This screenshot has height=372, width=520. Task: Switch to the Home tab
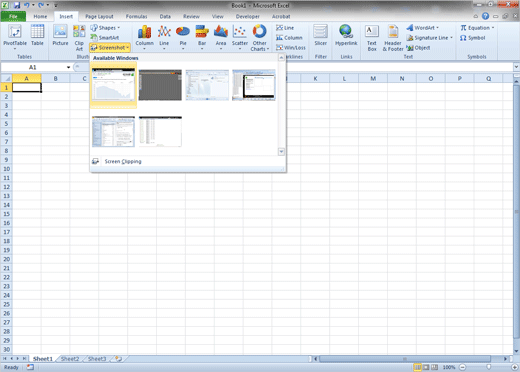[40, 16]
